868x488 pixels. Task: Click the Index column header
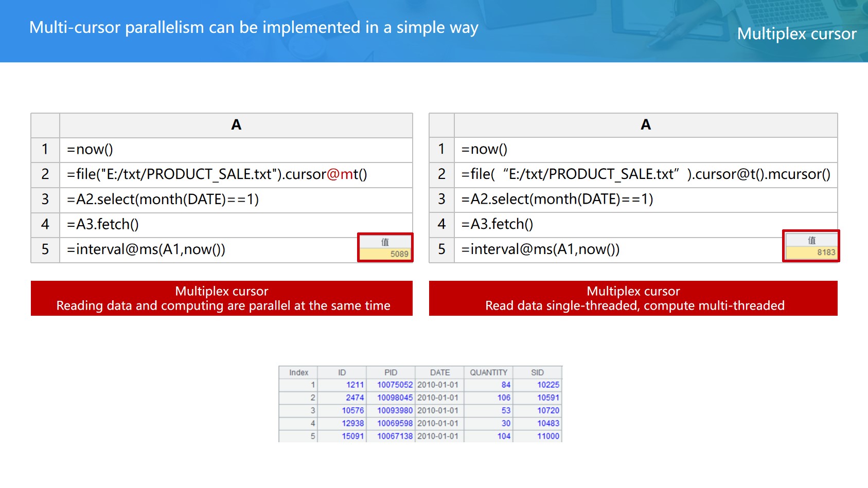tap(298, 372)
